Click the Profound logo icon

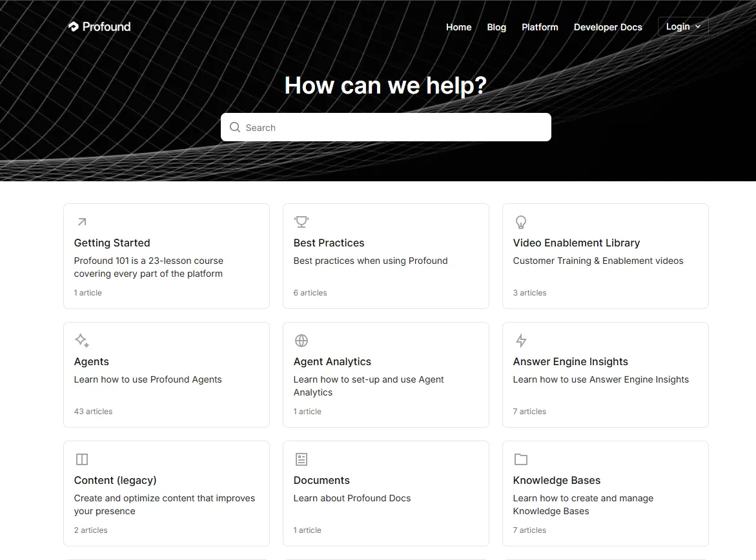coord(74,26)
